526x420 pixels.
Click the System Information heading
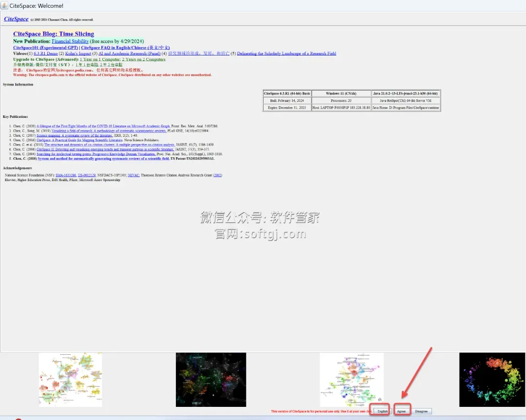tap(18, 85)
